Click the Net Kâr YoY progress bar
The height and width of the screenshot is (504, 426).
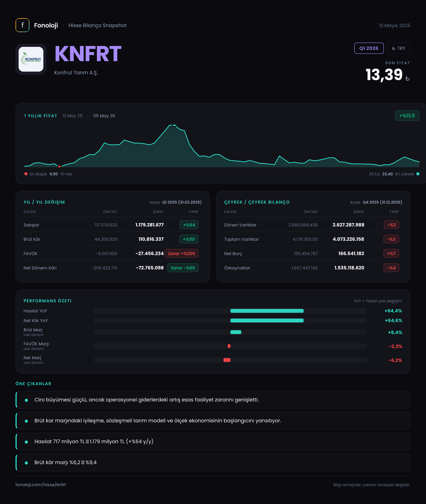click(230, 321)
